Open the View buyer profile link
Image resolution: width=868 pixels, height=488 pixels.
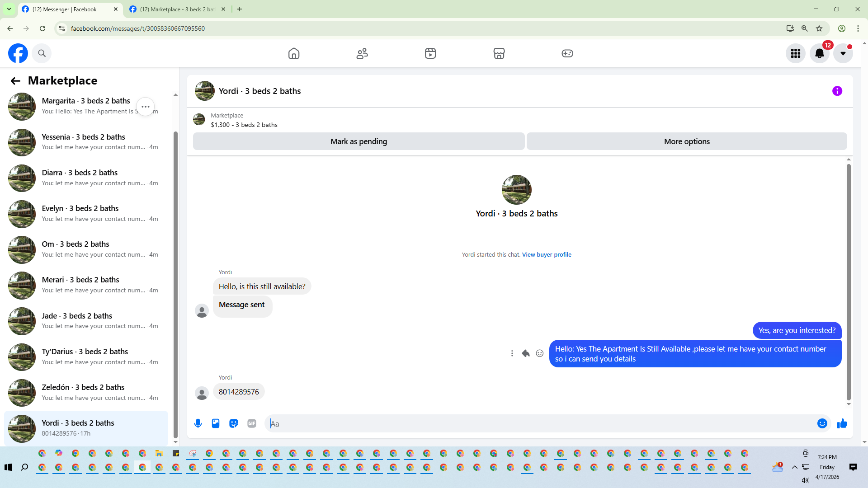(x=546, y=254)
